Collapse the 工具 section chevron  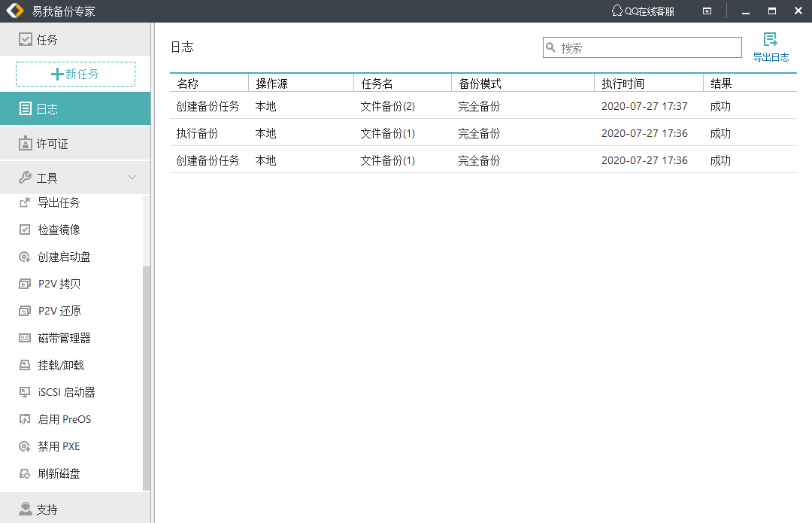tap(132, 178)
